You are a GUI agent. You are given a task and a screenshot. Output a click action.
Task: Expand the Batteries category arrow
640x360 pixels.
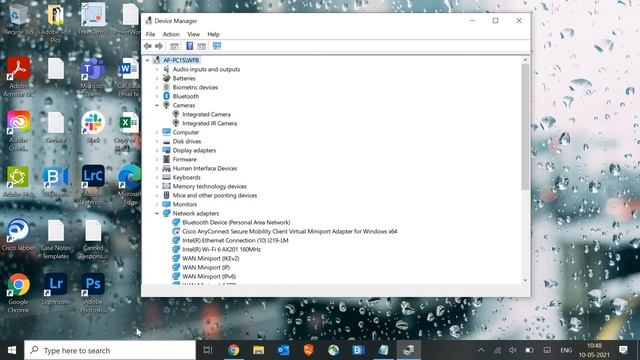pos(157,78)
